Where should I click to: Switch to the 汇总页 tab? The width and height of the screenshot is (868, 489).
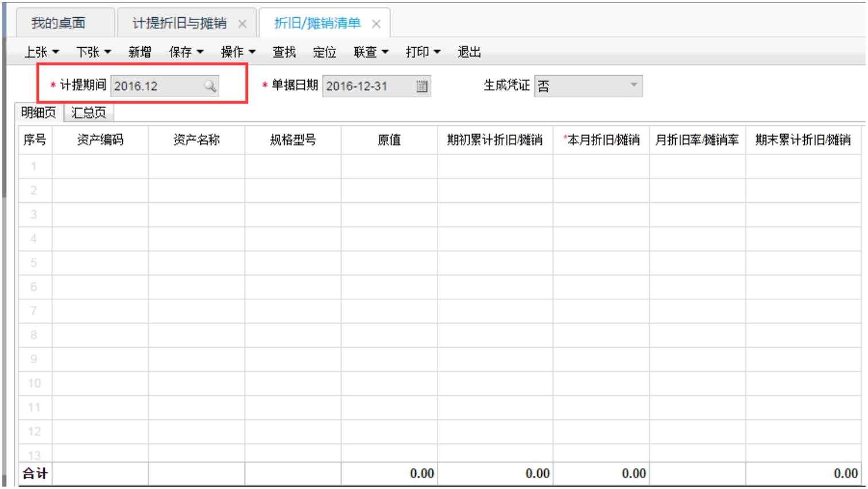coord(88,113)
